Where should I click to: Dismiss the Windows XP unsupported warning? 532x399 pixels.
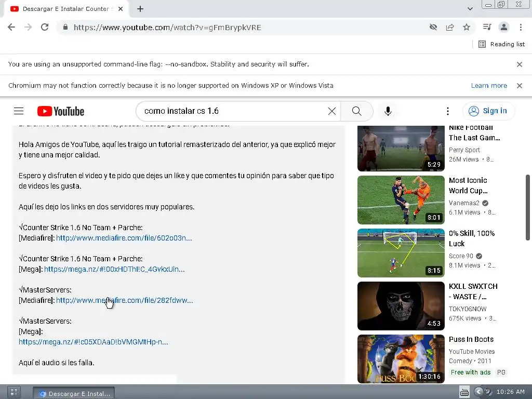point(520,86)
